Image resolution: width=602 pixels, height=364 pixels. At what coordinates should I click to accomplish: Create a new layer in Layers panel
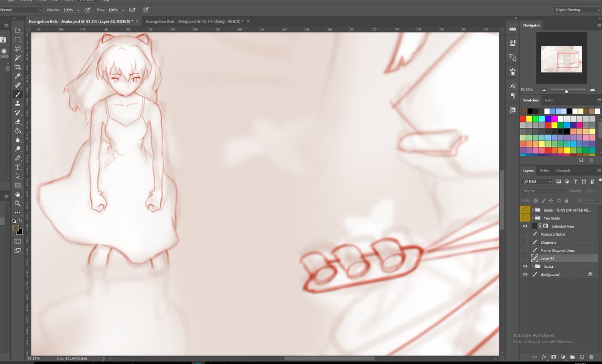coord(582,357)
